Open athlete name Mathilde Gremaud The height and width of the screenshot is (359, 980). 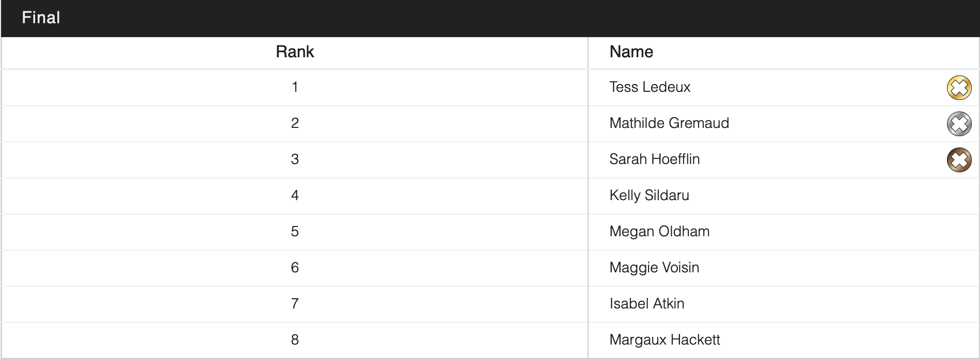point(669,123)
